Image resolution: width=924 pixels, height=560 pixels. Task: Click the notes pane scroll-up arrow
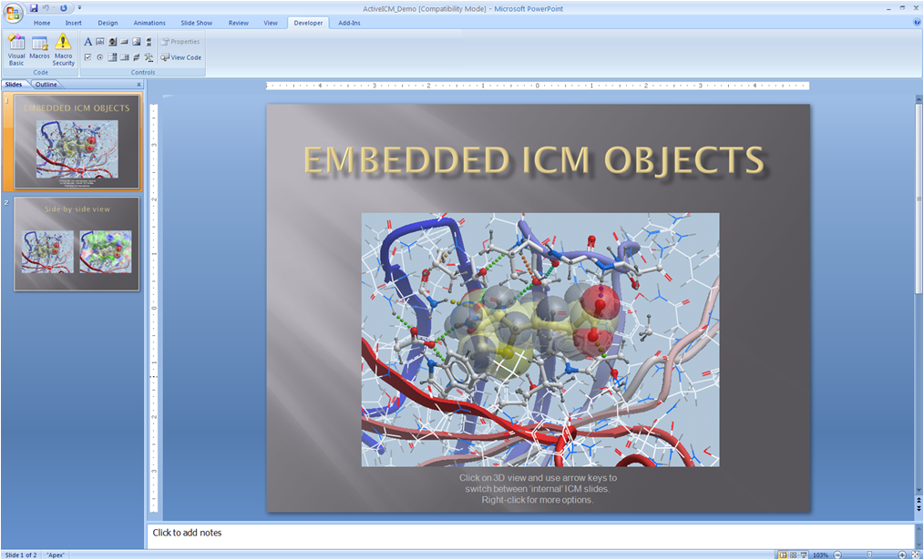919,528
